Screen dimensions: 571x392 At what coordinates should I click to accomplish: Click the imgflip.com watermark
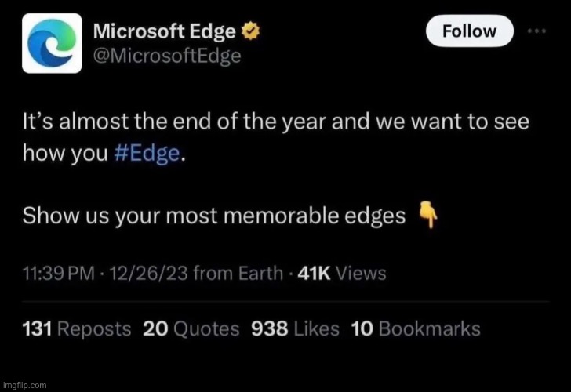pyautogui.click(x=24, y=385)
